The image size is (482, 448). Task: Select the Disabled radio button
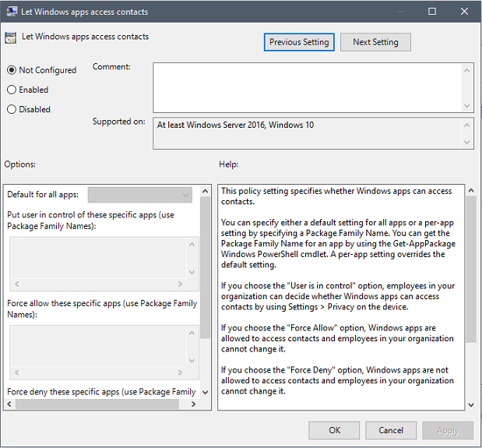pos(12,109)
